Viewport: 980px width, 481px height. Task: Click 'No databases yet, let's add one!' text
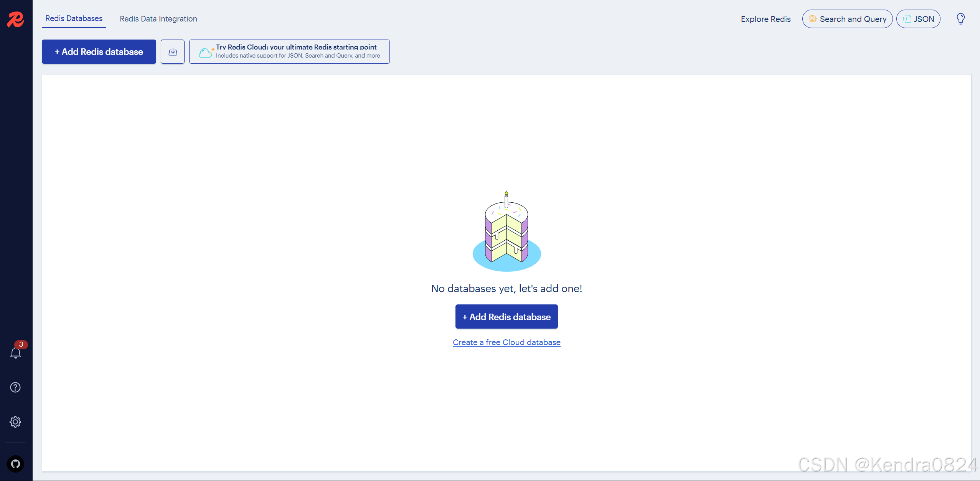click(x=506, y=288)
